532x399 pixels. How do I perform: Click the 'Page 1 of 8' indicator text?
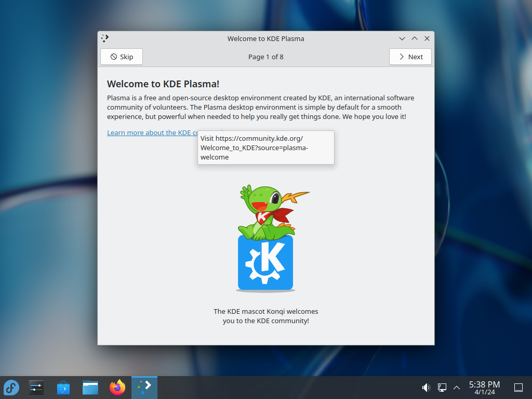click(266, 57)
